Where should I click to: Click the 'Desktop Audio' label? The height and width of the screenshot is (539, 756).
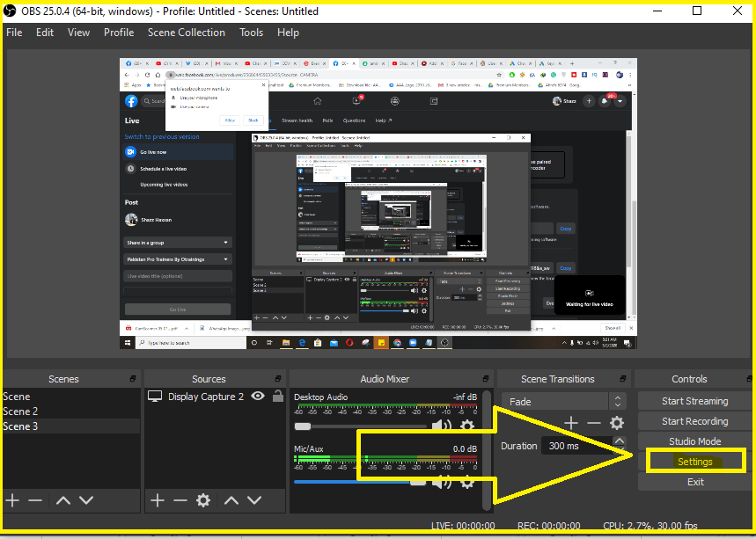(320, 397)
